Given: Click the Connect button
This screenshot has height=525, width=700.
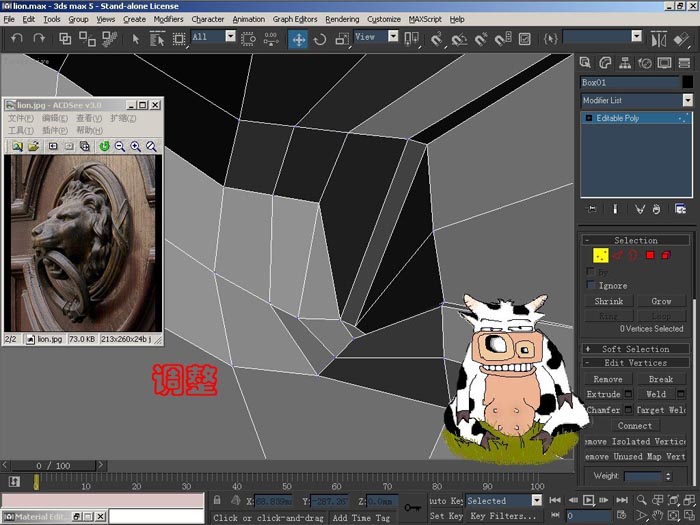Looking at the screenshot, I should point(634,425).
